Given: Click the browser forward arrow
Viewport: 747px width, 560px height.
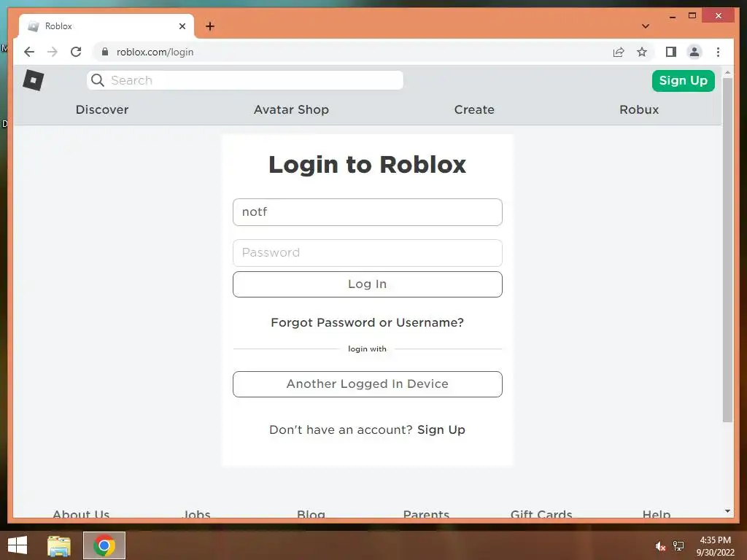Looking at the screenshot, I should tap(53, 52).
